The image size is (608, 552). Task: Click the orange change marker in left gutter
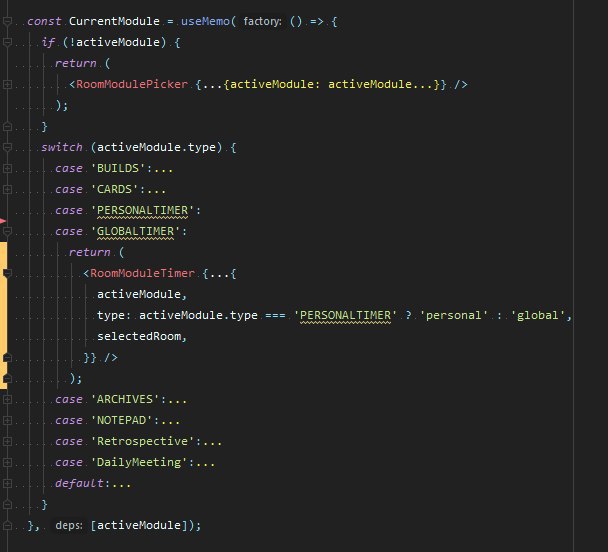pos(2,315)
